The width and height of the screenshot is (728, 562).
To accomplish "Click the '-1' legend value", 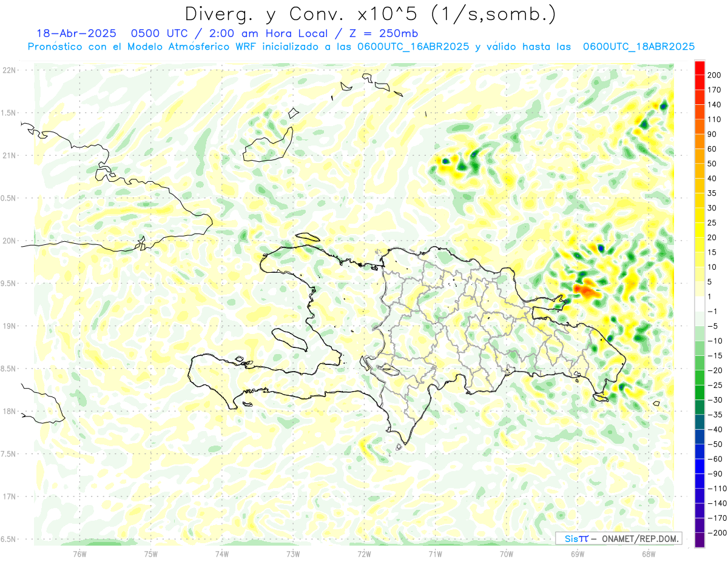I will pyautogui.click(x=713, y=311).
